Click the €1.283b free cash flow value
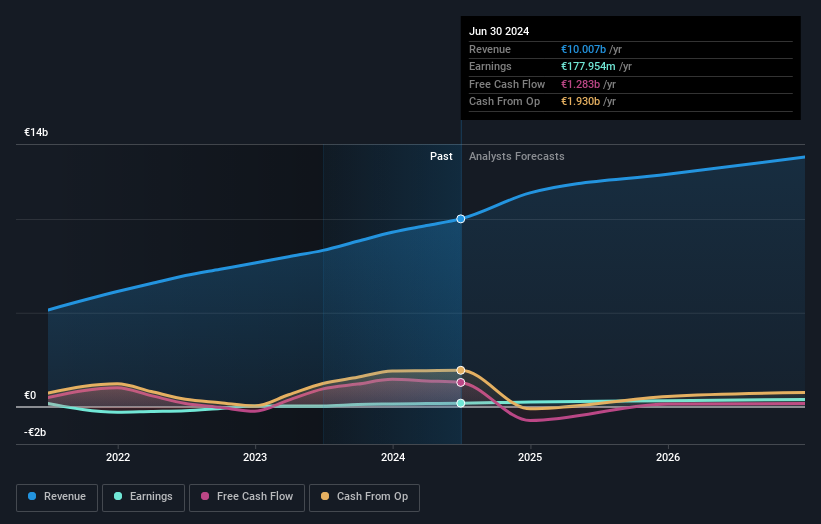 click(x=580, y=84)
